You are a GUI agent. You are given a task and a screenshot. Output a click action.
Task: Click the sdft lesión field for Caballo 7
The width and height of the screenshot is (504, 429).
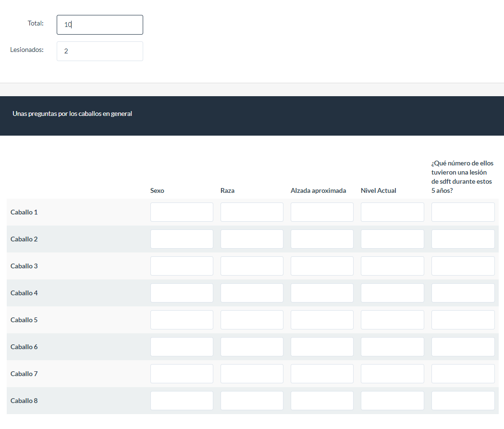tap(463, 374)
